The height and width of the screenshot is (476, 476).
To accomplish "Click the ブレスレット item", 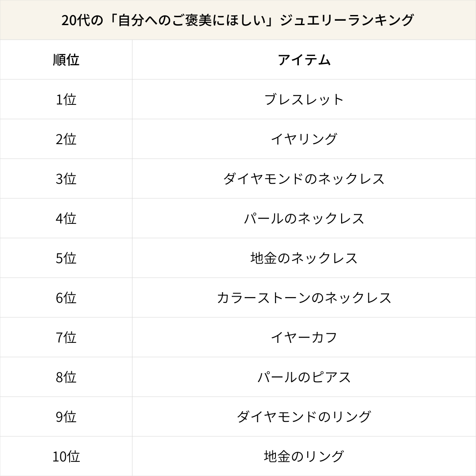I will (304, 100).
